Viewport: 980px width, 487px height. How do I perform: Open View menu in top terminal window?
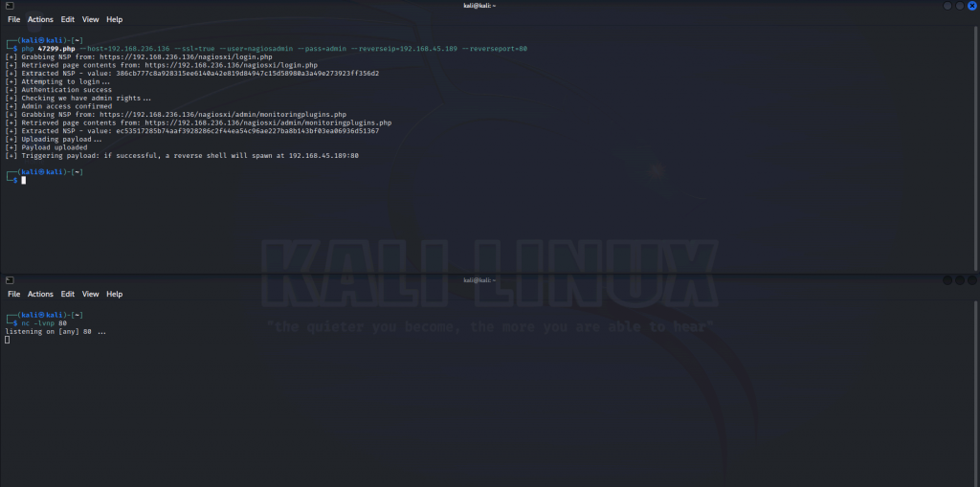pos(91,19)
